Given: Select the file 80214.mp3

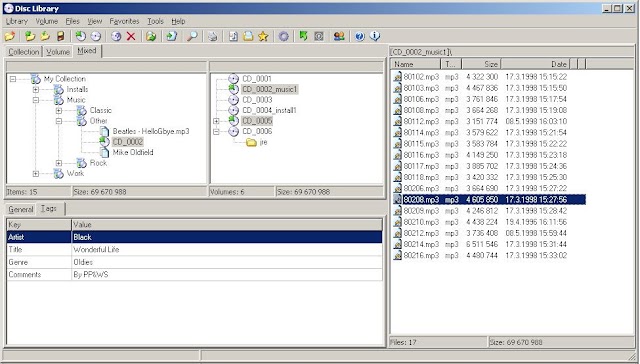Looking at the screenshot, I should point(421,244).
